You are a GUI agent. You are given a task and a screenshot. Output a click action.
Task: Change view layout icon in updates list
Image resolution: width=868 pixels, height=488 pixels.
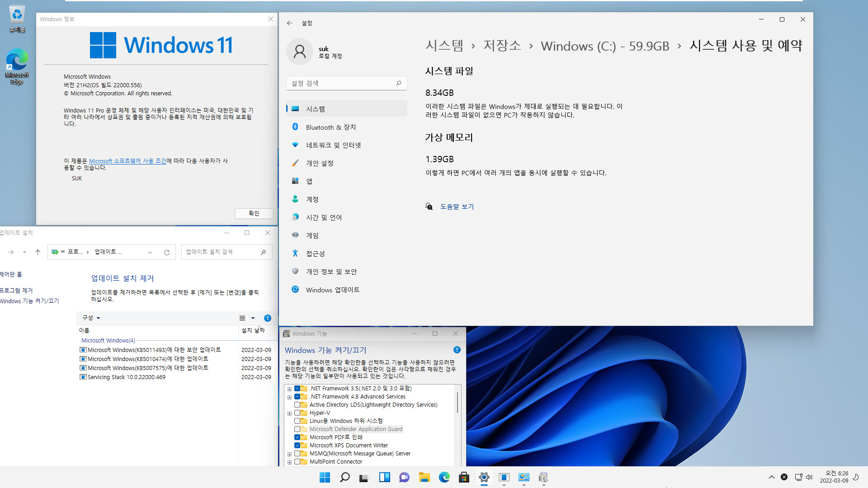242,318
